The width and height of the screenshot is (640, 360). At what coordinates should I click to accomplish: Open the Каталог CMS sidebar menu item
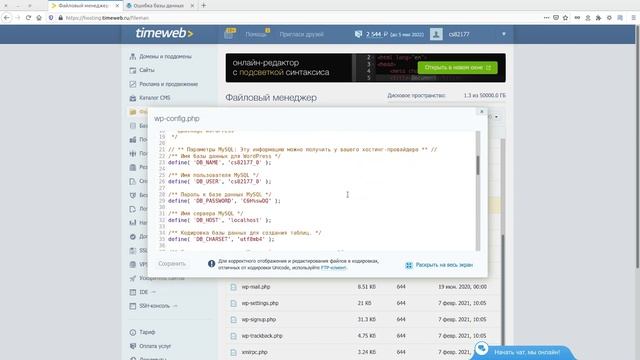coord(154,98)
